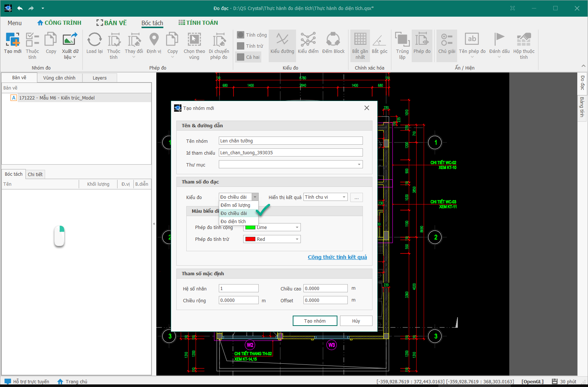
Task: Click the Tạo mới group icon
Action: click(13, 43)
